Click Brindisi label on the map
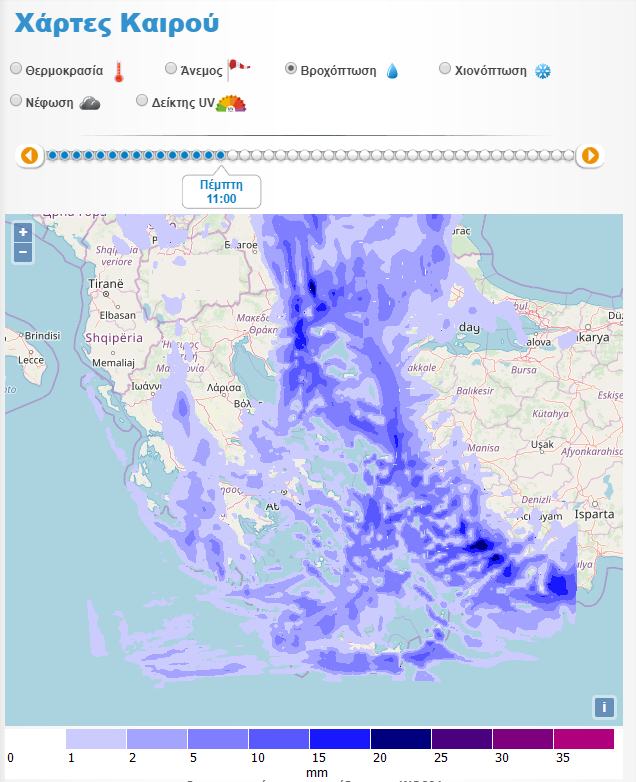The width and height of the screenshot is (636, 782). coord(42,336)
